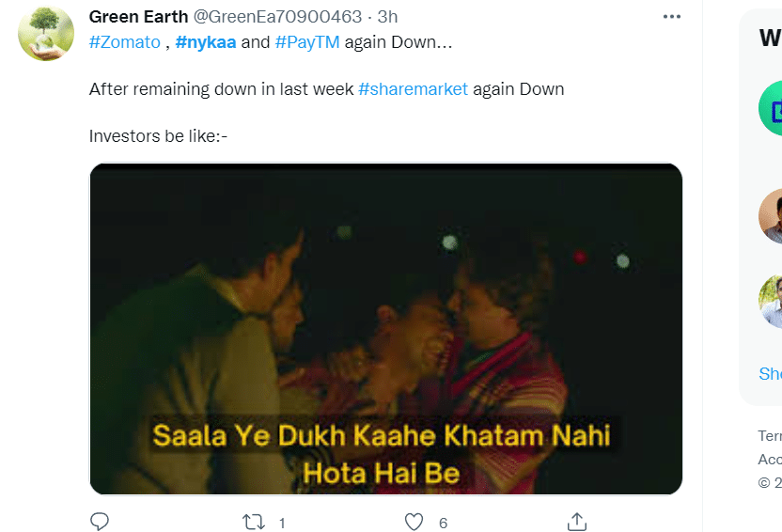Reply to the tweet via speech-bubble icon
This screenshot has width=782, height=532.
(x=100, y=521)
